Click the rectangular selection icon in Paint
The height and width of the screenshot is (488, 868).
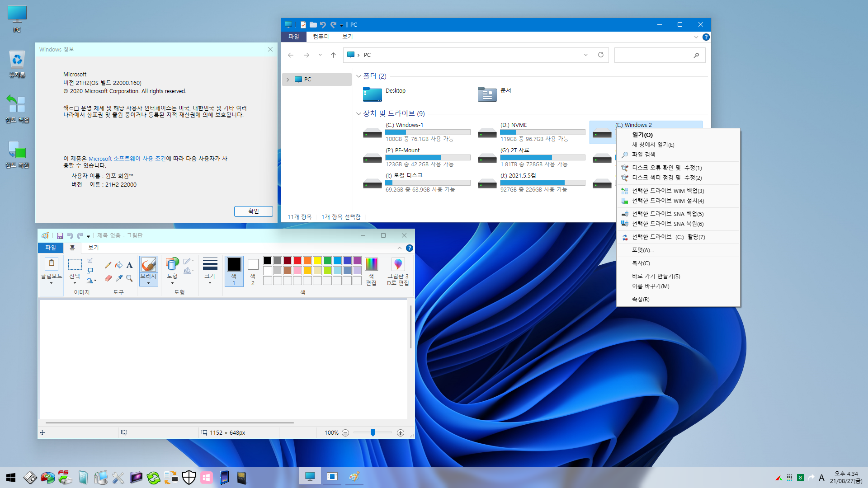pyautogui.click(x=75, y=264)
